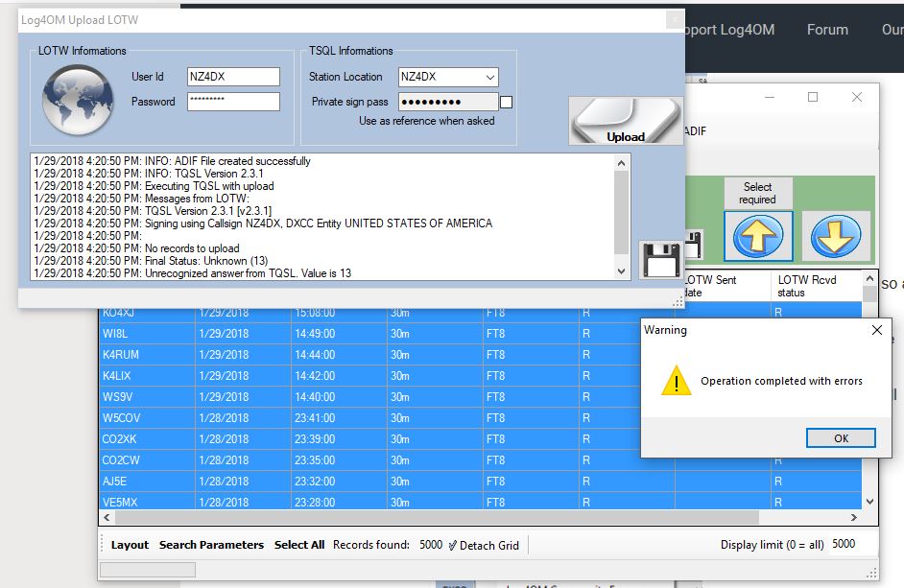Viewport: 904px width, 588px height.
Task: Close the Warning dialog with X
Action: tap(877, 330)
